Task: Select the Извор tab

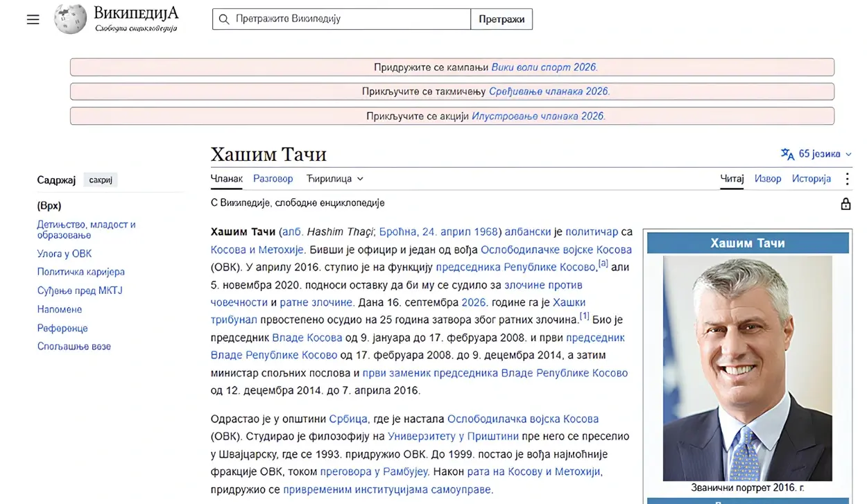Action: click(x=768, y=179)
